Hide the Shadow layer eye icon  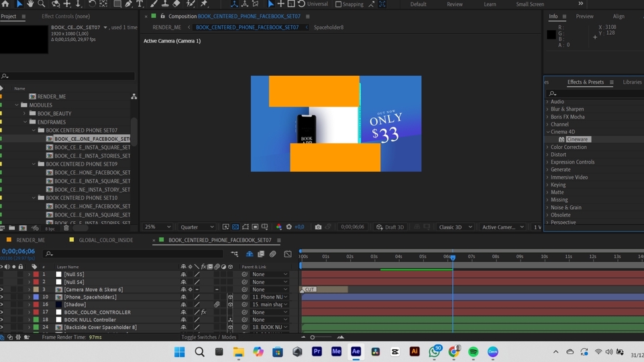(x=1, y=304)
